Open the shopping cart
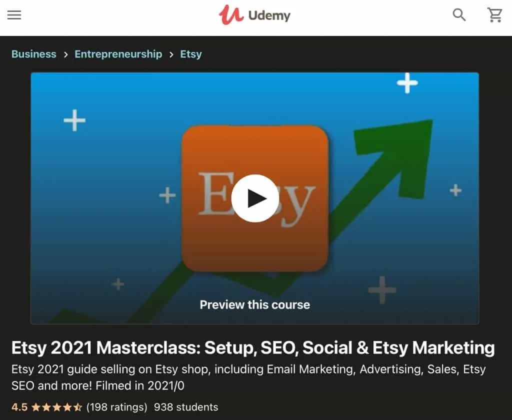Screen dimensions: 512x420 494,15
